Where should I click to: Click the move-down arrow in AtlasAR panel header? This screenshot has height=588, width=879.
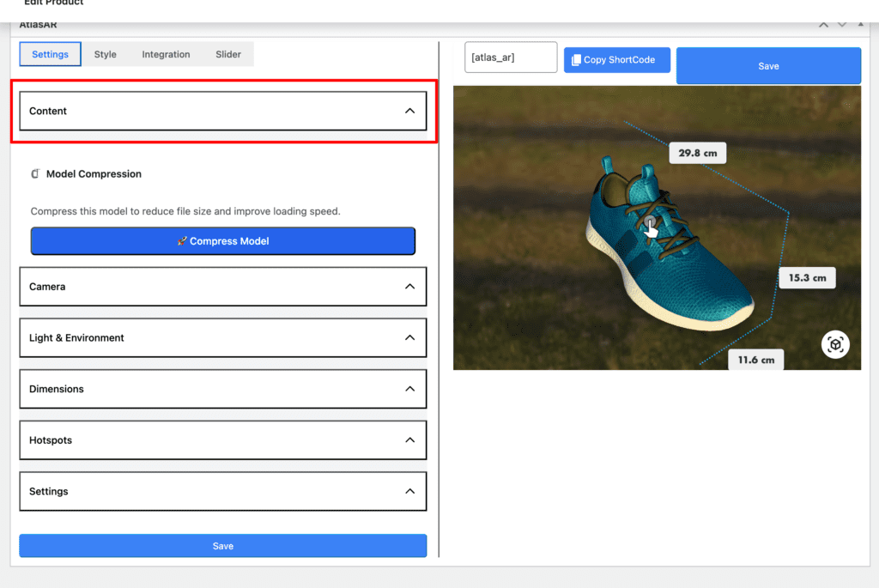pos(842,26)
